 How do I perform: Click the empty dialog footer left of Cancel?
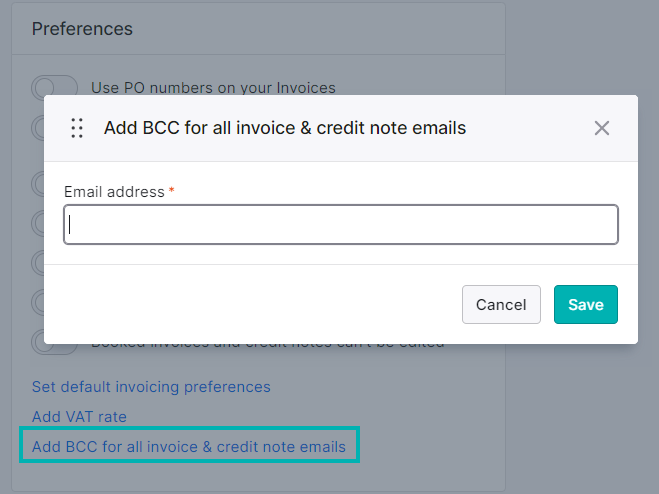pyautogui.click(x=252, y=304)
